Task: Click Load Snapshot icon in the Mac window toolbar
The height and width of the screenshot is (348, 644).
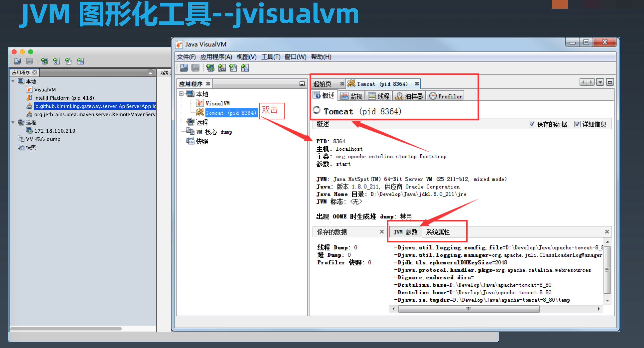Action: click(x=18, y=61)
